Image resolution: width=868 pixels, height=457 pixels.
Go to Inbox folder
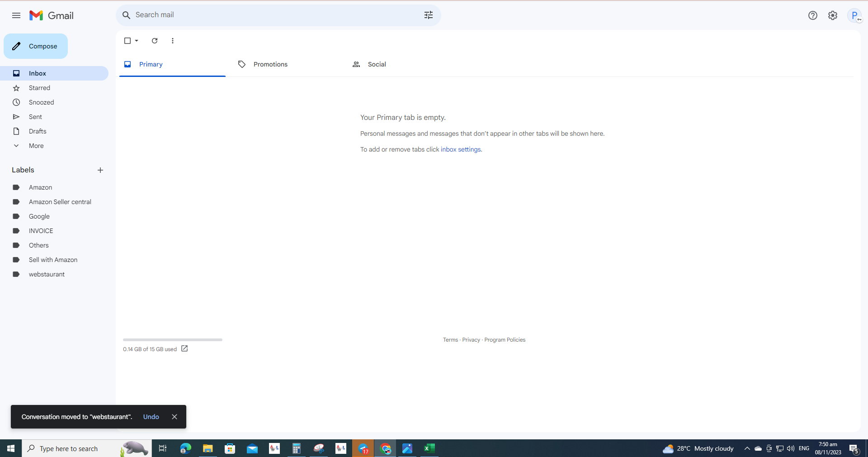54,73
